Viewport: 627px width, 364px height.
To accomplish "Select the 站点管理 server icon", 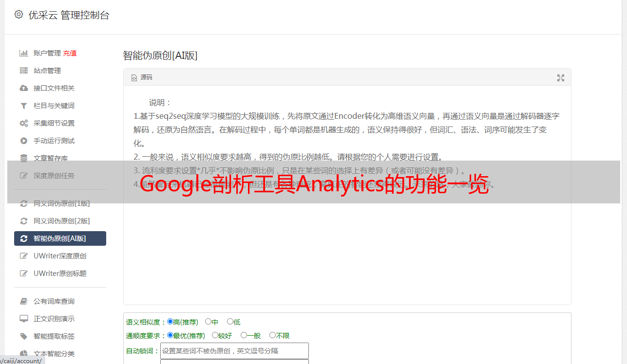I will [x=23, y=71].
